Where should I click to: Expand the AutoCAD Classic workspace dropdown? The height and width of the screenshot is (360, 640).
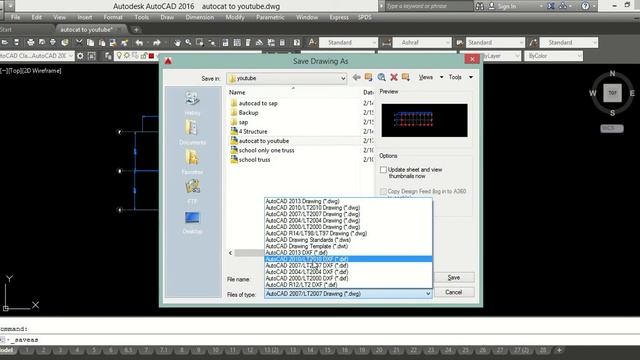[x=71, y=56]
